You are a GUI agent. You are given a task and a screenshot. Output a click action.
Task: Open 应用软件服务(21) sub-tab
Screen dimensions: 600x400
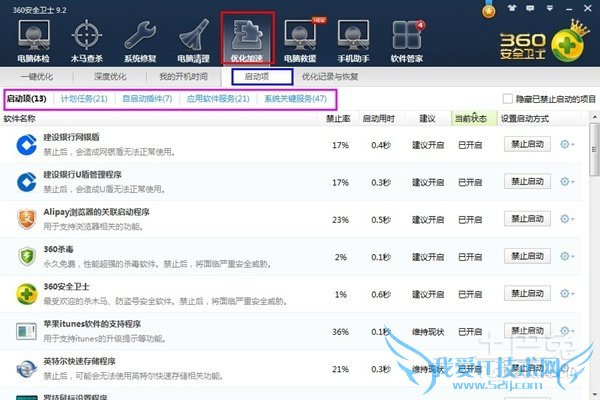218,99
